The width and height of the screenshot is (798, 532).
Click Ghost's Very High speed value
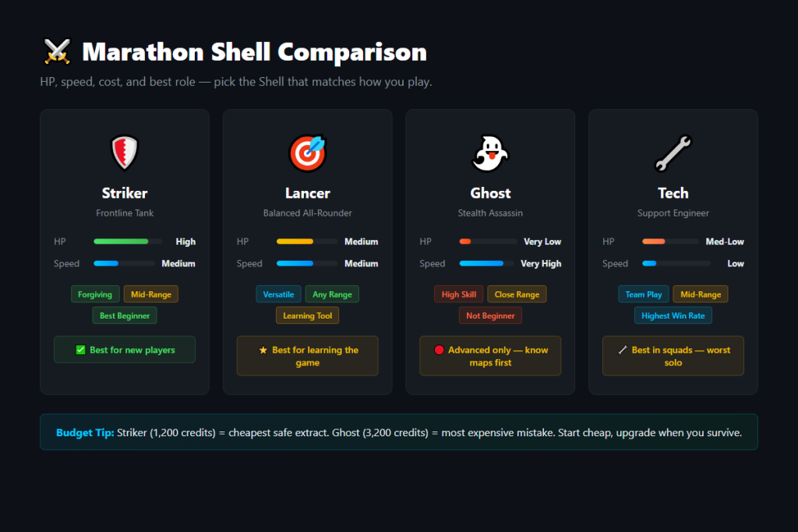pyautogui.click(x=541, y=263)
